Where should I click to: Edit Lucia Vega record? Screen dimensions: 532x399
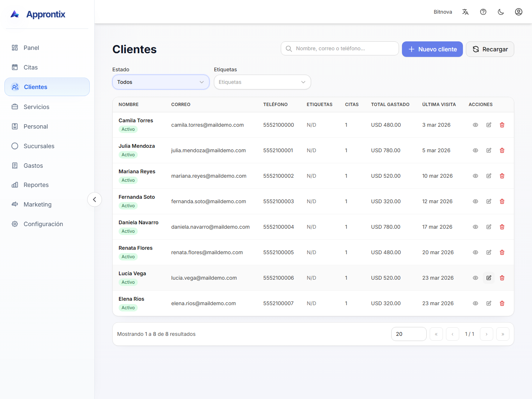pos(489,278)
